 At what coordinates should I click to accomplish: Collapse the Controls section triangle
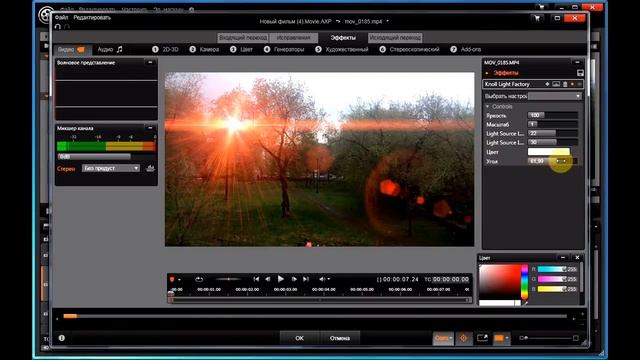click(487, 107)
